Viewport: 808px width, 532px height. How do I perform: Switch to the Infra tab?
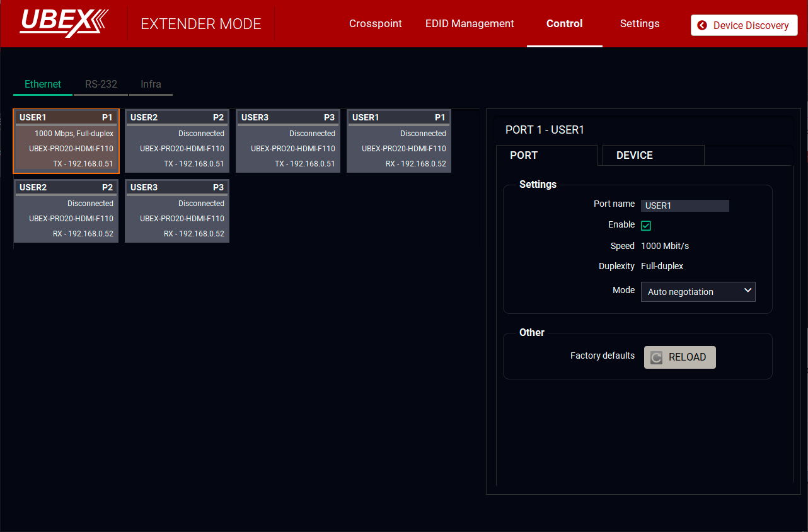151,84
